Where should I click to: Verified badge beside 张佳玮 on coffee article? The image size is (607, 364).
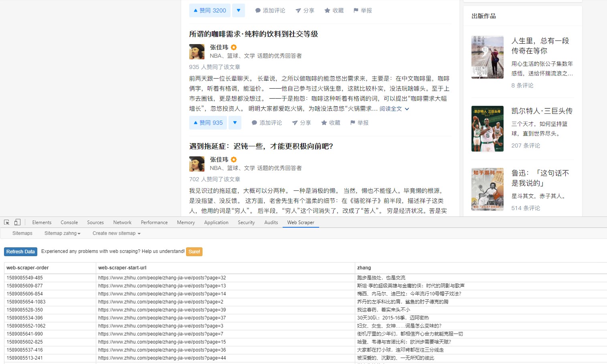click(234, 47)
